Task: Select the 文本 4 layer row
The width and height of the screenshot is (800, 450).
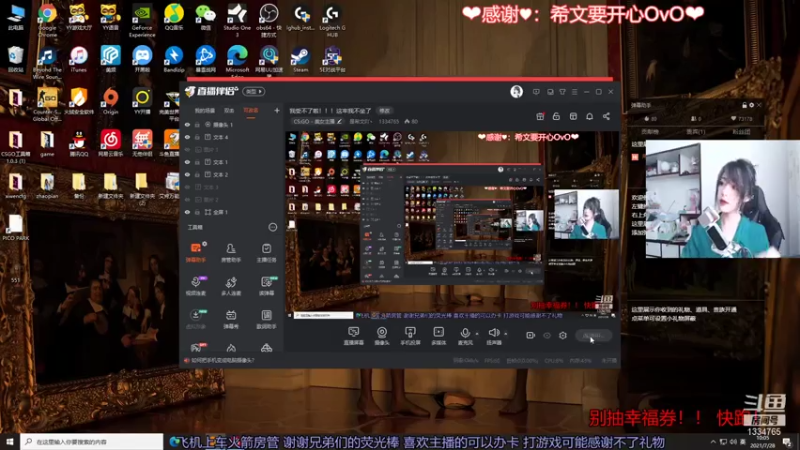Action: [231, 137]
